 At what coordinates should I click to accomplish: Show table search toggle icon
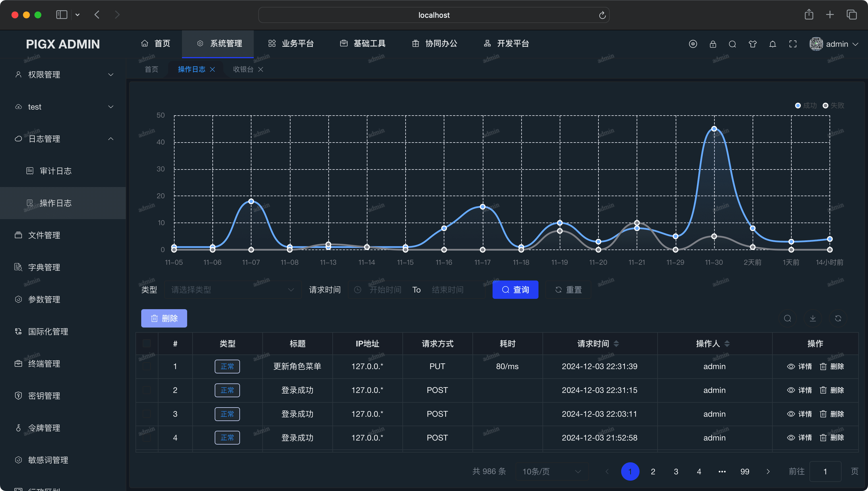[788, 318]
